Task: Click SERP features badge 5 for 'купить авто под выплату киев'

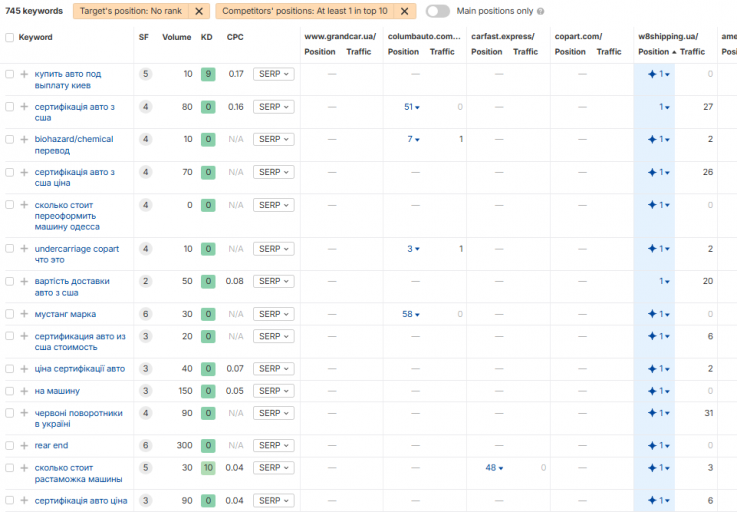Action: [x=146, y=74]
